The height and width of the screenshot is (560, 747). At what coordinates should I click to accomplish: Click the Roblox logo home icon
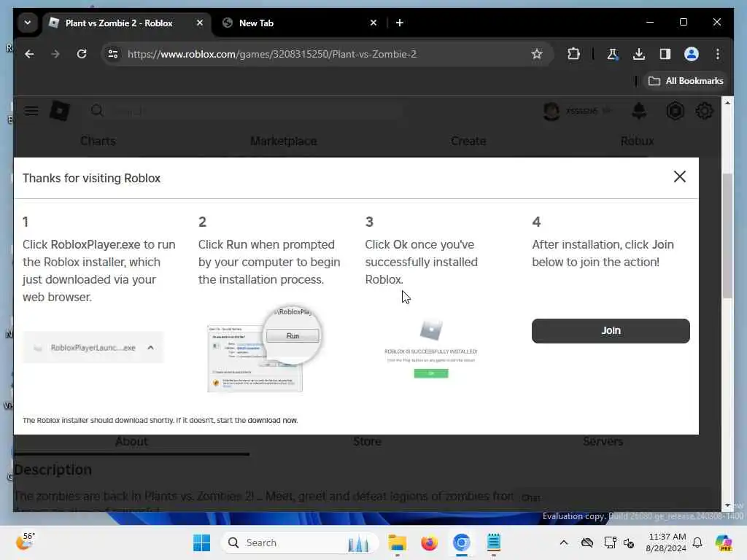point(60,111)
